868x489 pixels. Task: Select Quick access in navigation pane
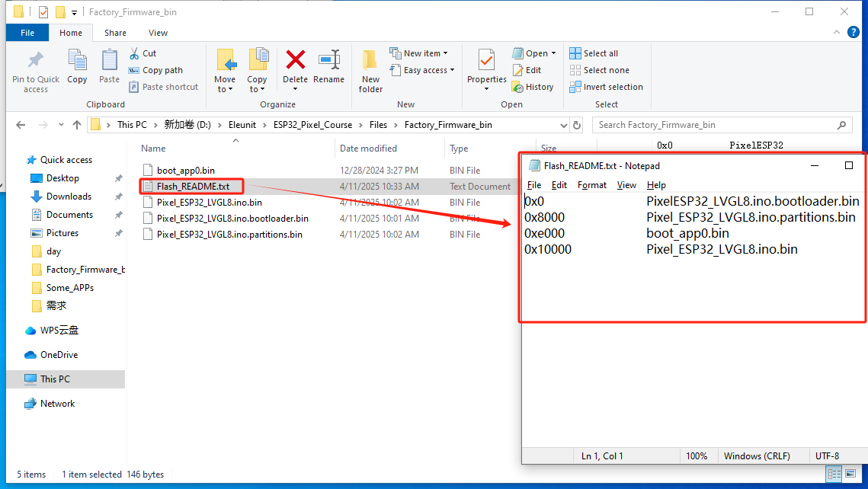pos(66,160)
